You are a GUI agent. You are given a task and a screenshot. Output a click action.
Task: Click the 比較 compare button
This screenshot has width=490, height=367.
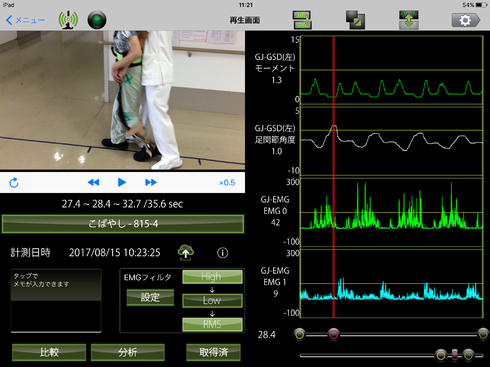click(49, 352)
